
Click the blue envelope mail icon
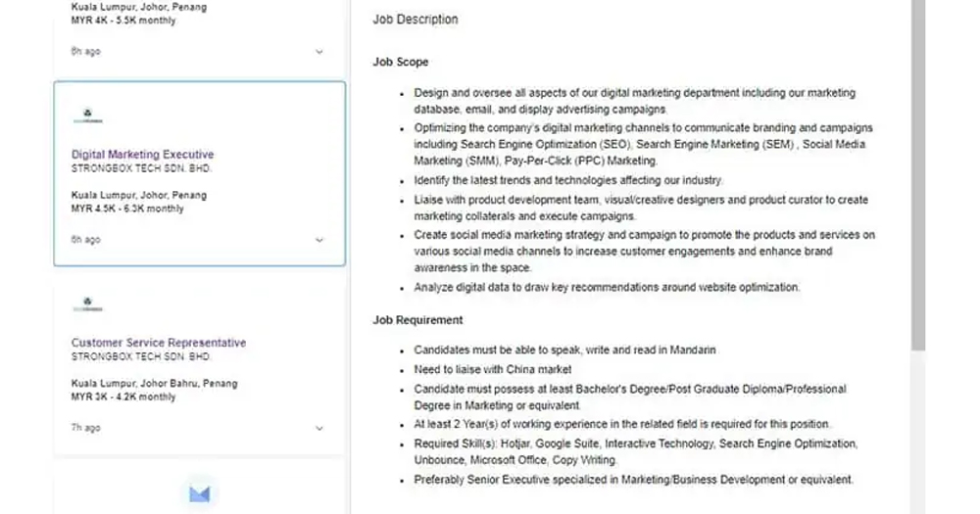coord(200,494)
